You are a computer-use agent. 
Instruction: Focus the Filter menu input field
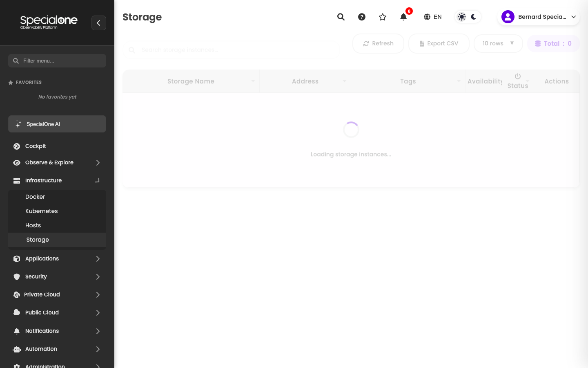(x=57, y=61)
